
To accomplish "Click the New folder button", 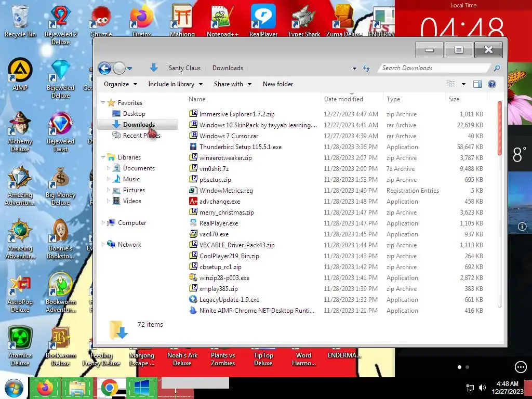I will (x=278, y=84).
